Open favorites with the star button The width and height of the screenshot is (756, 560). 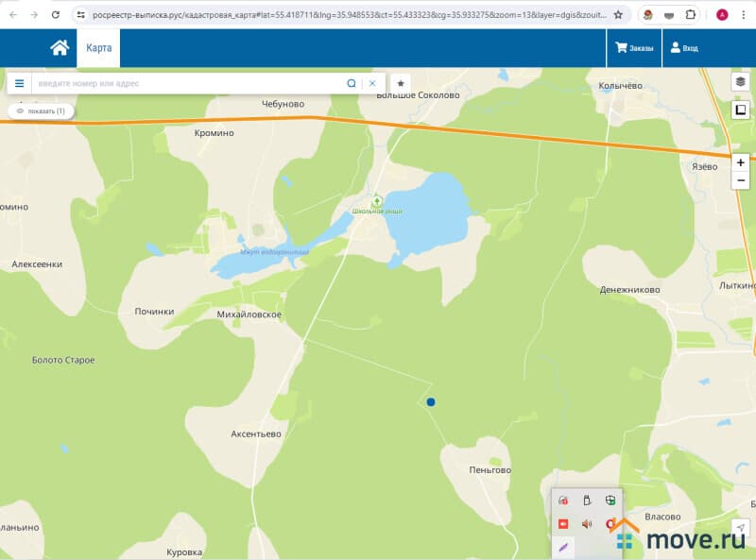tap(401, 83)
